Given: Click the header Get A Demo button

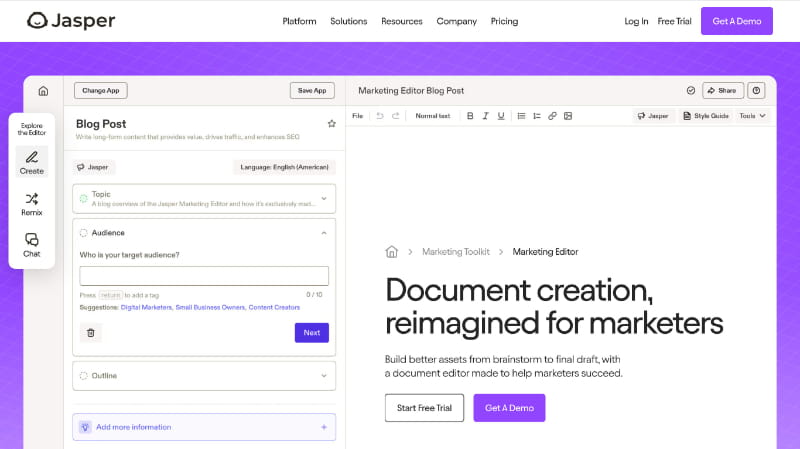Looking at the screenshot, I should coord(737,21).
